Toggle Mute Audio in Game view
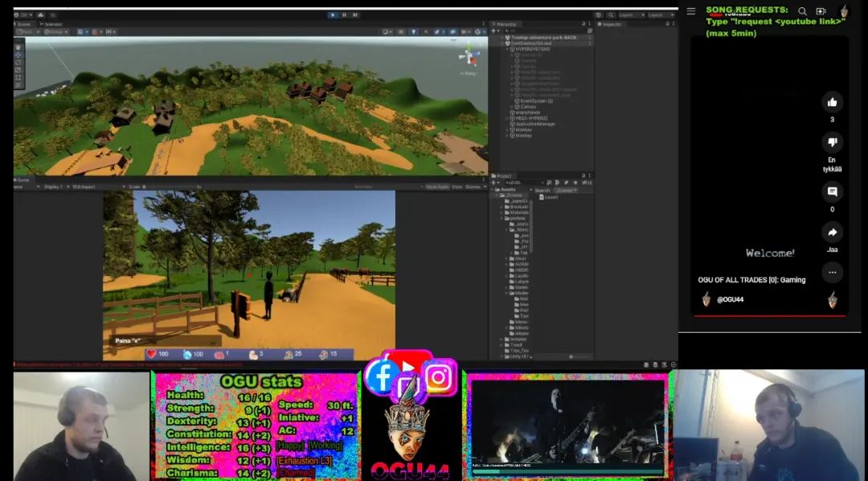The image size is (868, 481). tap(437, 186)
